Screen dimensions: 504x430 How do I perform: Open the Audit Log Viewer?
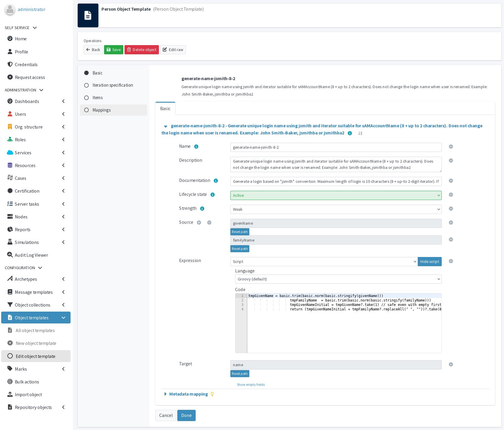click(31, 255)
